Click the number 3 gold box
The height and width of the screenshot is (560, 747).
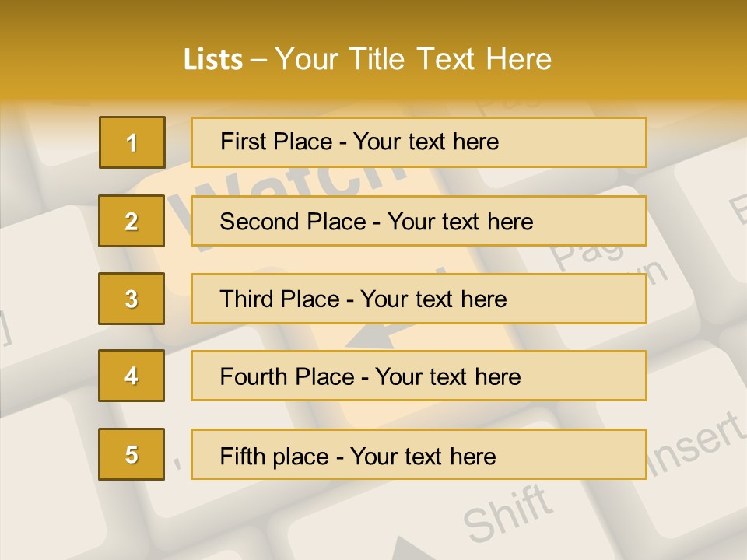[x=132, y=299]
